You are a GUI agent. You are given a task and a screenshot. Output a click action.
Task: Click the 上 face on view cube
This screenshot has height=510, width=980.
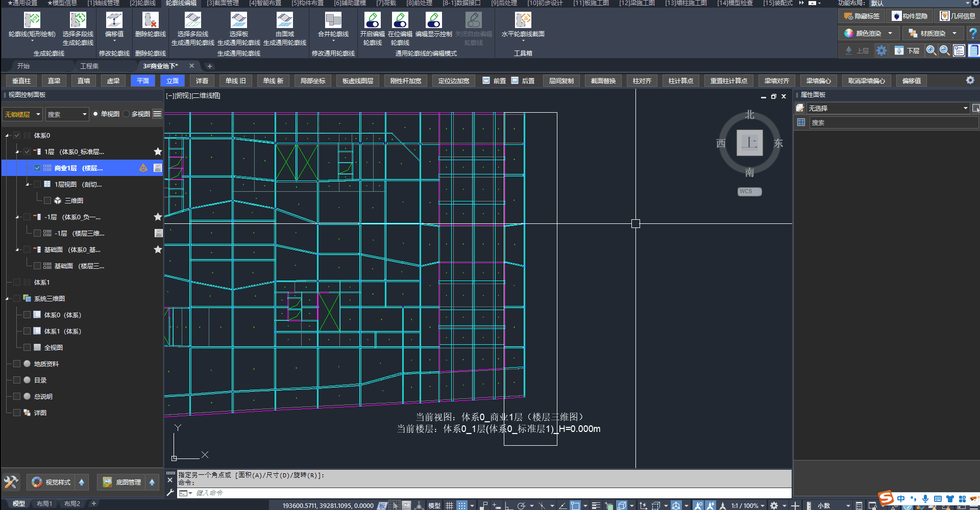749,143
